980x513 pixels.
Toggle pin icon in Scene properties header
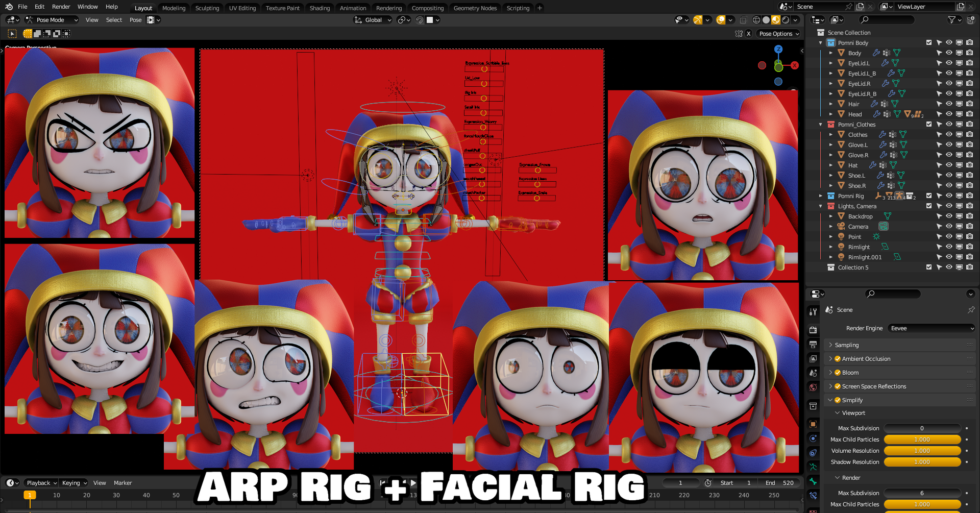point(971,310)
